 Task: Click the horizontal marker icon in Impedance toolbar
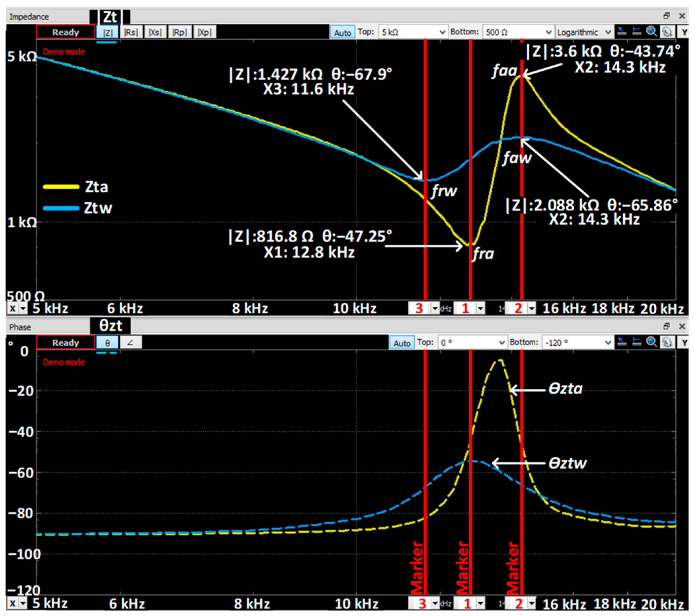pos(636,32)
